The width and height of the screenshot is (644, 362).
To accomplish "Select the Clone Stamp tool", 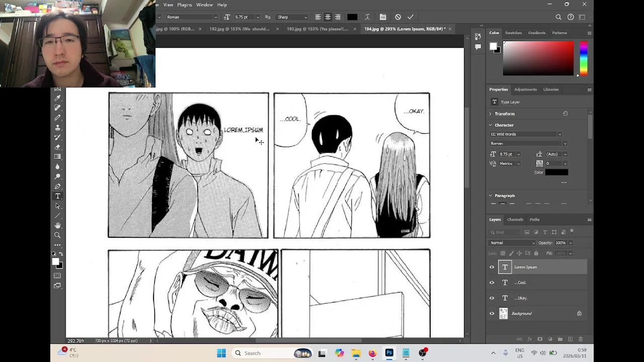I will coord(58,128).
